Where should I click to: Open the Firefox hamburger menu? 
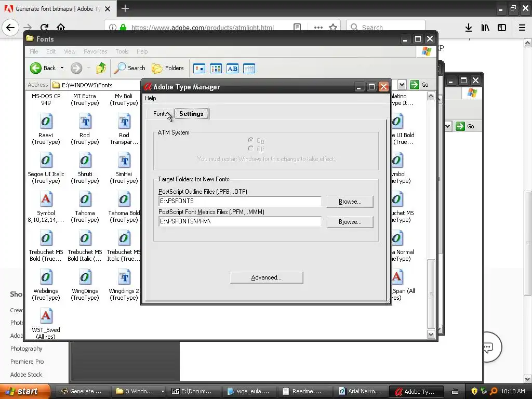(x=522, y=28)
